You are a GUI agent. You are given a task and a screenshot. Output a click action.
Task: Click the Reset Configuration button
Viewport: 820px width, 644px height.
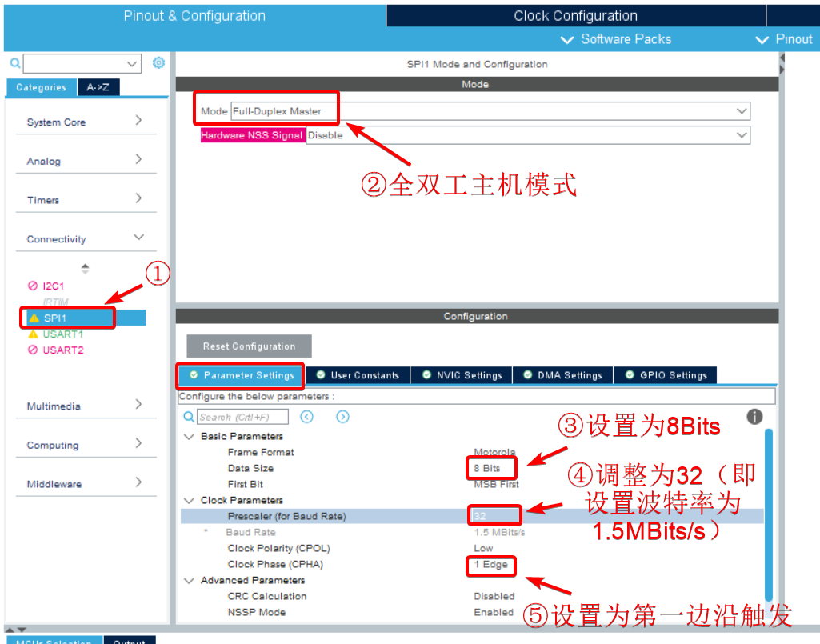[x=249, y=346]
